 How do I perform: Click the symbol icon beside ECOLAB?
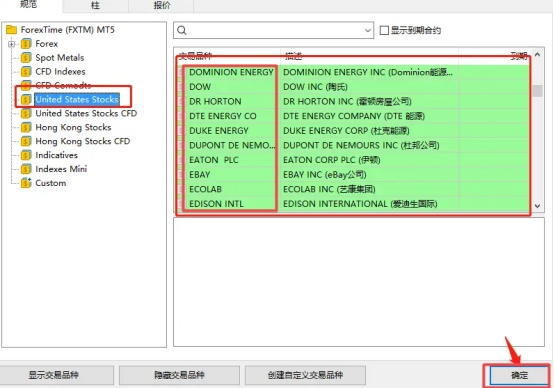pyautogui.click(x=181, y=189)
